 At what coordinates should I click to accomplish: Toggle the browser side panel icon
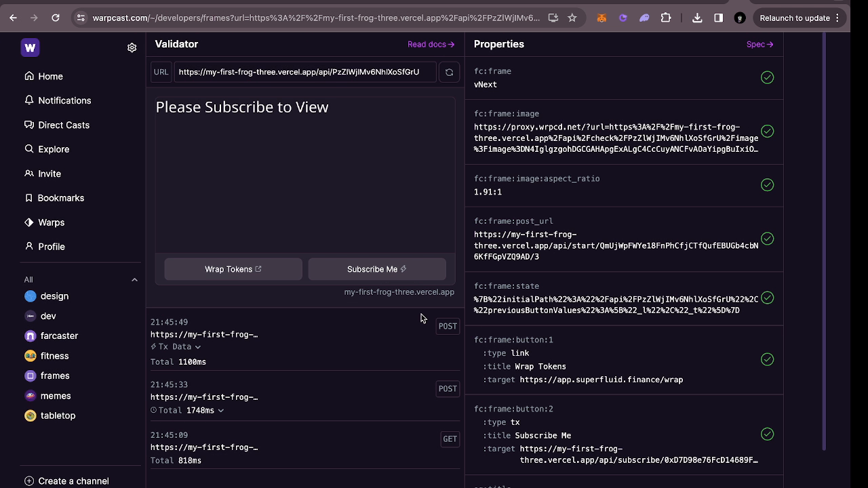click(719, 18)
